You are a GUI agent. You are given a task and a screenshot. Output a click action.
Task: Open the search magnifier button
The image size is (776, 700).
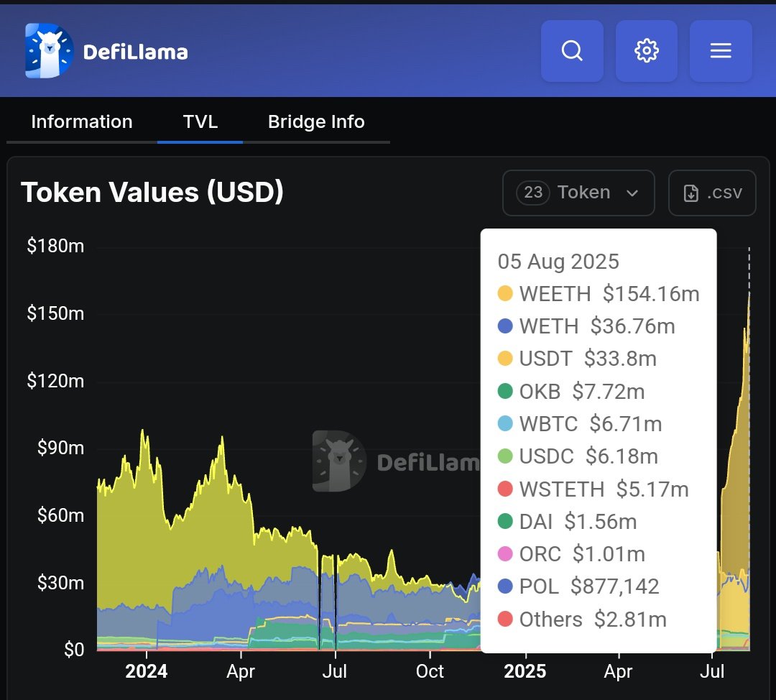[x=572, y=51]
